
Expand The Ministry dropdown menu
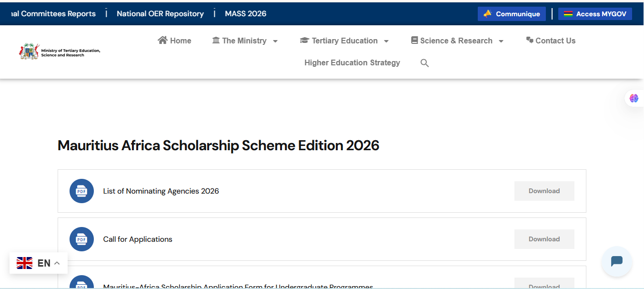point(245,40)
